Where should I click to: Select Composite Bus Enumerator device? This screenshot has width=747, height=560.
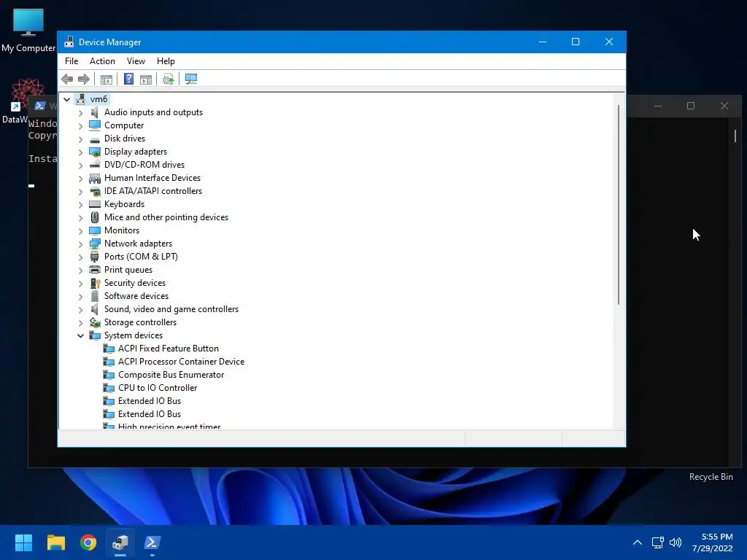click(x=171, y=375)
